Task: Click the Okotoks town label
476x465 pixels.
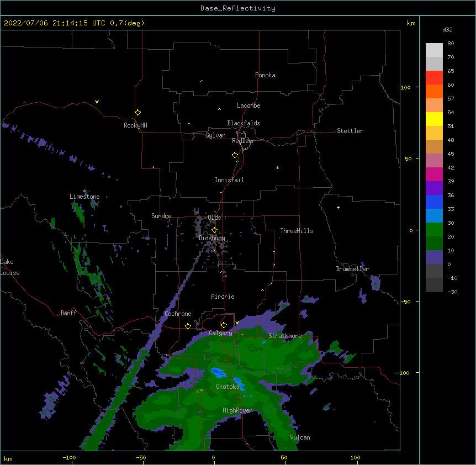Action: pos(228,387)
